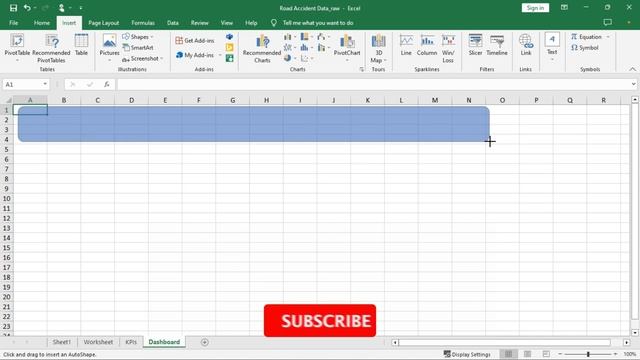Insert a PivotChart

(347, 48)
